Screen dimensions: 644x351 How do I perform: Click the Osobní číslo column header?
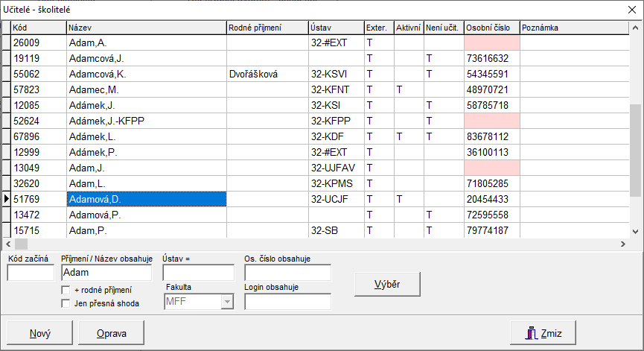(491, 28)
